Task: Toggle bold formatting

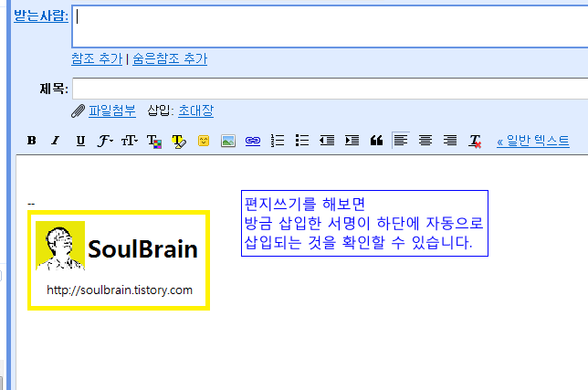Action: click(32, 141)
